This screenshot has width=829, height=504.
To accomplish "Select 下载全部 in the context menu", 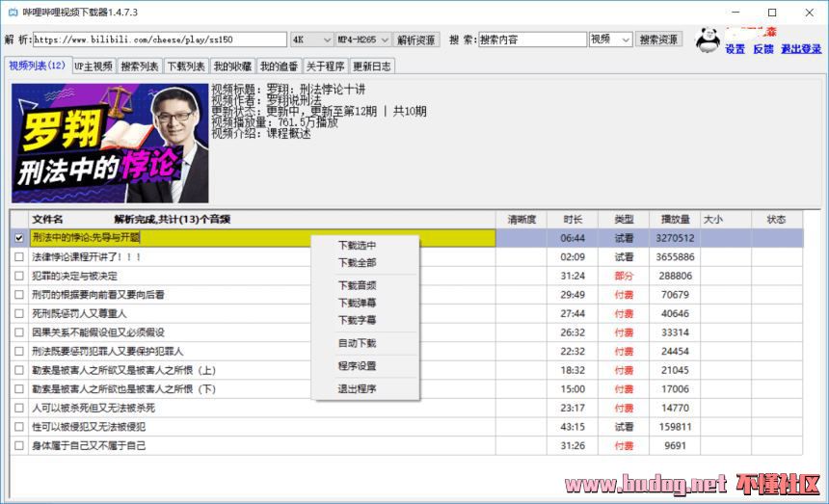I will (357, 263).
